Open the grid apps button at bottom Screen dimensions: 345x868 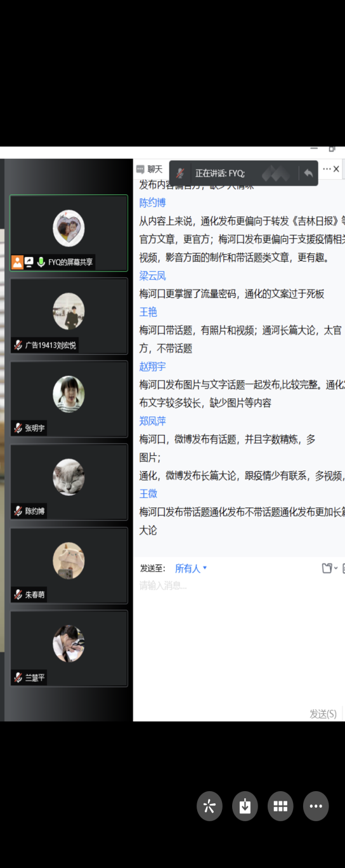coord(280,806)
